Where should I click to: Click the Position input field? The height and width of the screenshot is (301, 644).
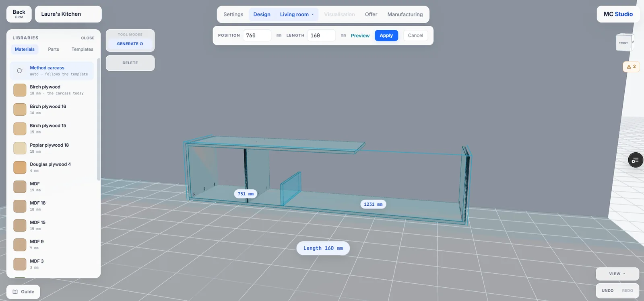(257, 35)
